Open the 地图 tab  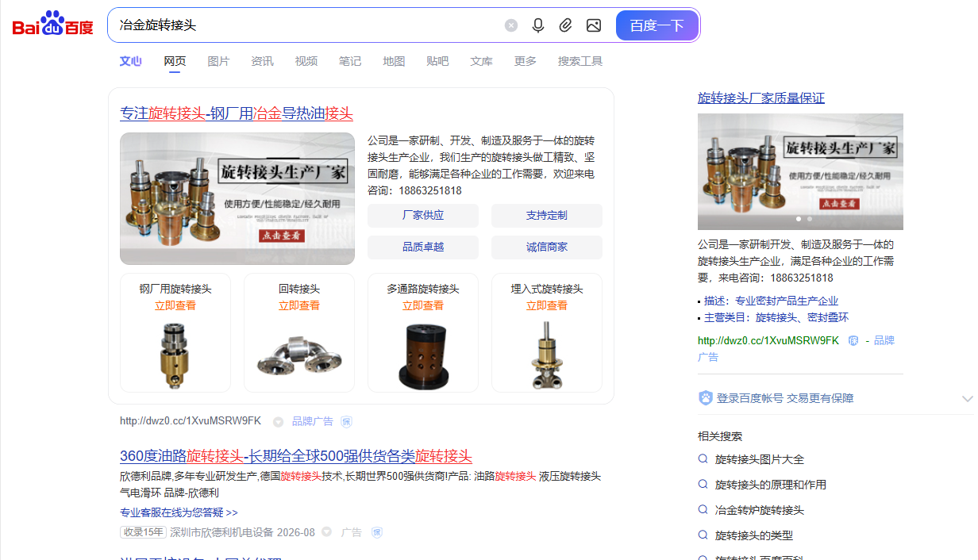click(394, 61)
